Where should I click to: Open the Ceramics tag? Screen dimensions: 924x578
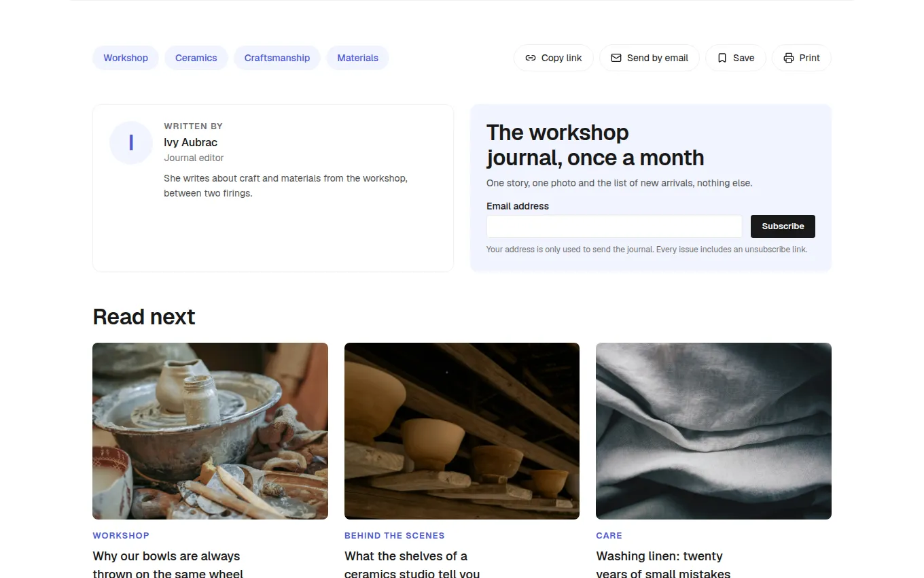coord(196,58)
